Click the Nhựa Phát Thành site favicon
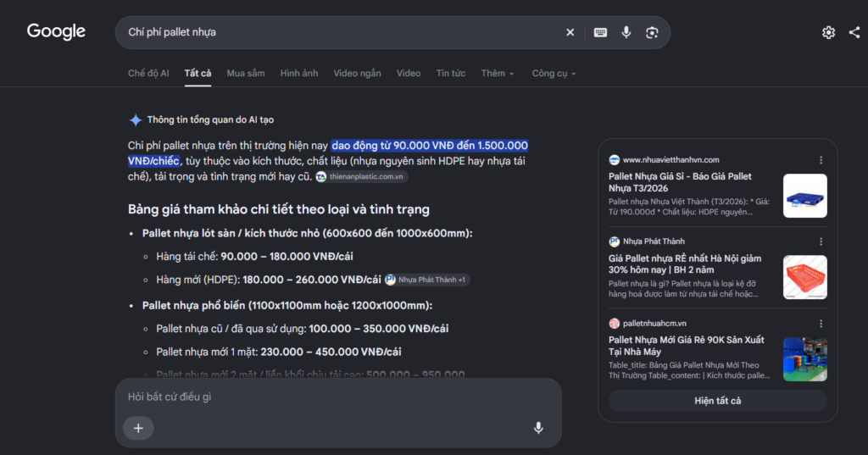This screenshot has height=455, width=868. point(614,241)
